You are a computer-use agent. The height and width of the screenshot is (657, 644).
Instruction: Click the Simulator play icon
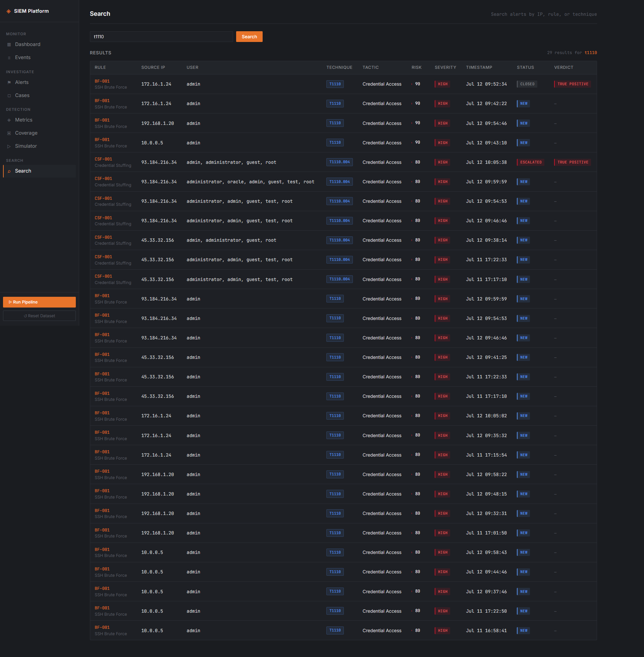[x=9, y=147]
